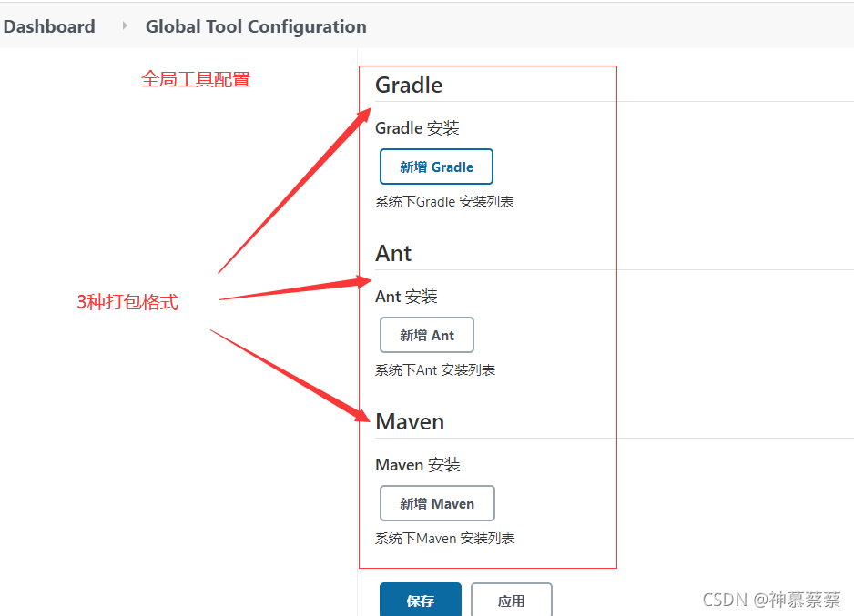Select the Gradle section heading
This screenshot has width=854, height=616.
[409, 85]
